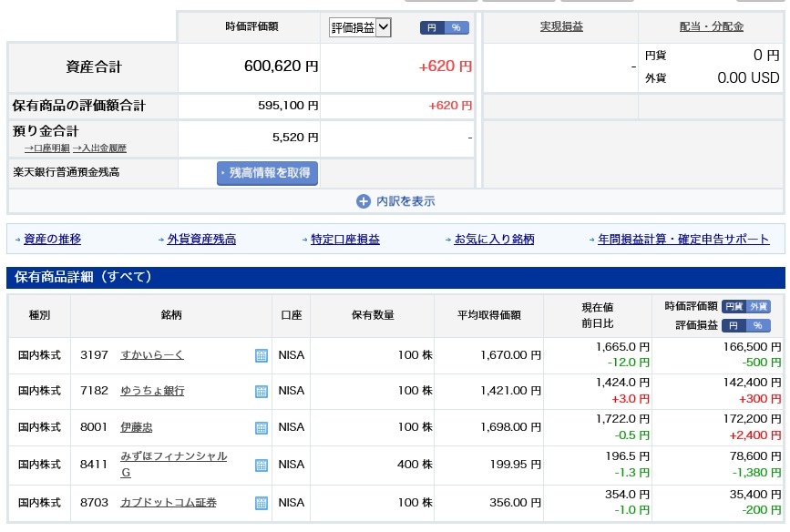Open the 実現損益 header link
The width and height of the screenshot is (790, 532).
tap(560, 27)
